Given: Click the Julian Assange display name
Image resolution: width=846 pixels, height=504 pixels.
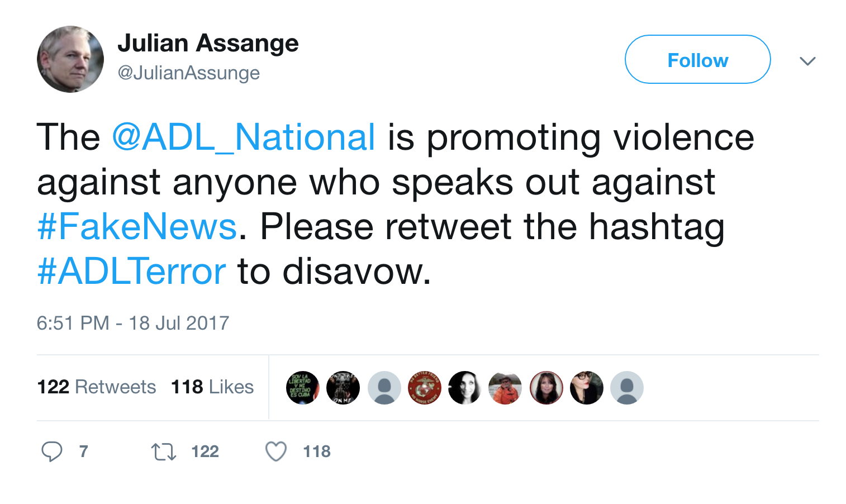Looking at the screenshot, I should (208, 43).
